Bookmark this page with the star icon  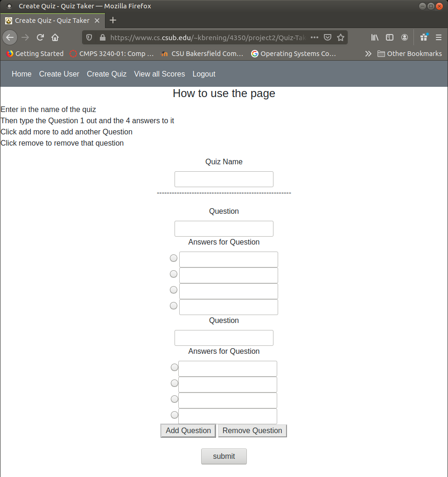coord(341,37)
